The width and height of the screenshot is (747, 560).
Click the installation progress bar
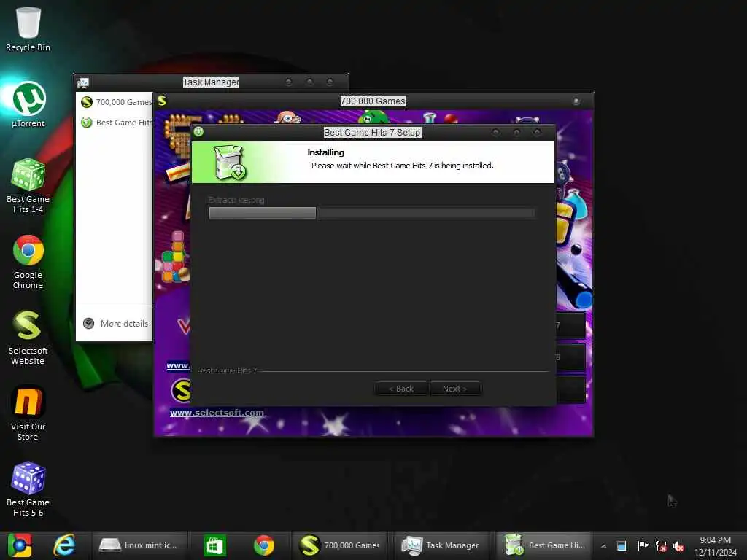point(371,213)
